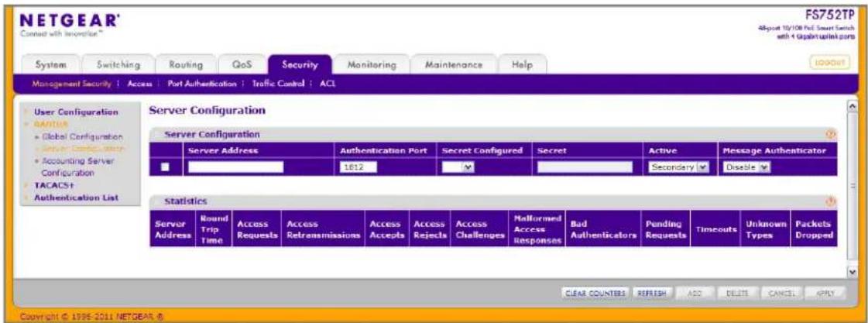This screenshot has height=323, width=868.
Task: Open the Traffic Control submenu
Action: pyautogui.click(x=278, y=84)
